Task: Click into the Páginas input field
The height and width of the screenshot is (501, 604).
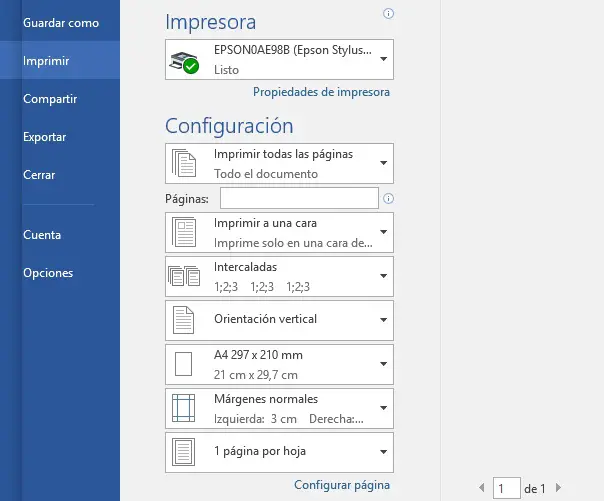Action: (x=299, y=198)
